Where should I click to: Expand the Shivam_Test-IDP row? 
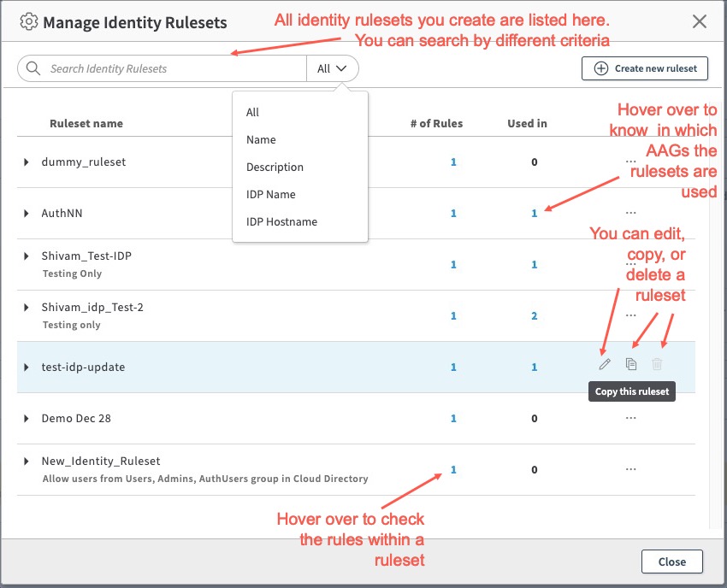point(27,256)
